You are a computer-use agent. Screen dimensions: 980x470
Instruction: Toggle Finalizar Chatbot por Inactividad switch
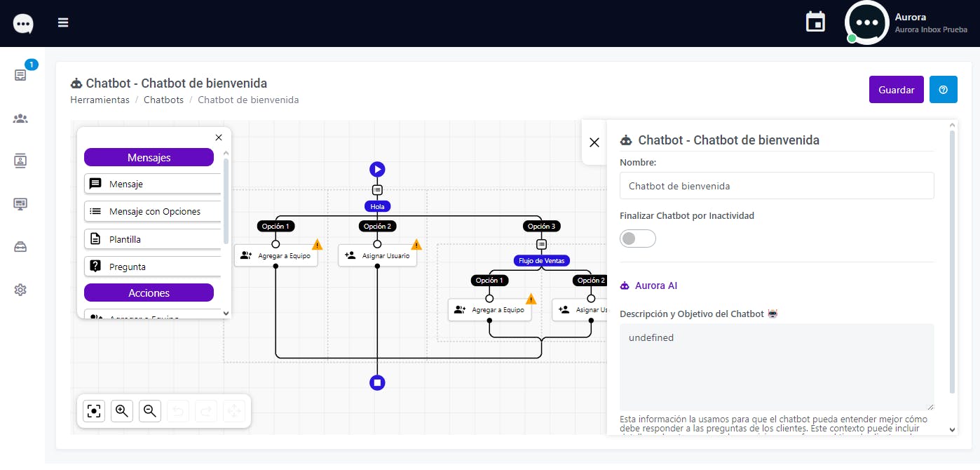tap(638, 239)
